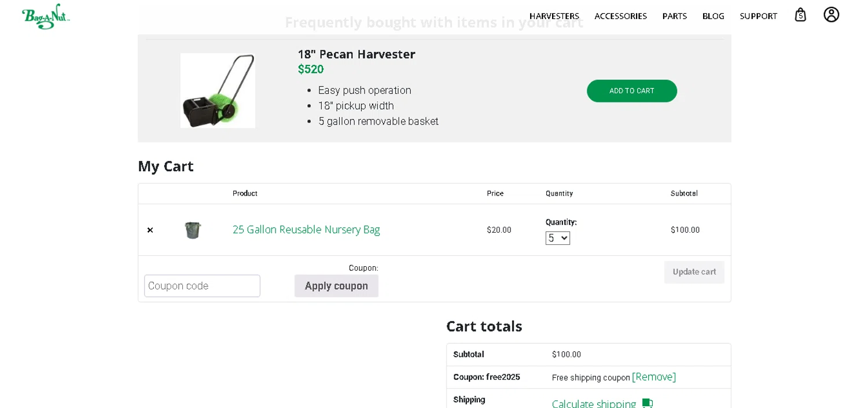
Task: Open the Bag-A-Nut logo homepage
Action: pos(46,16)
